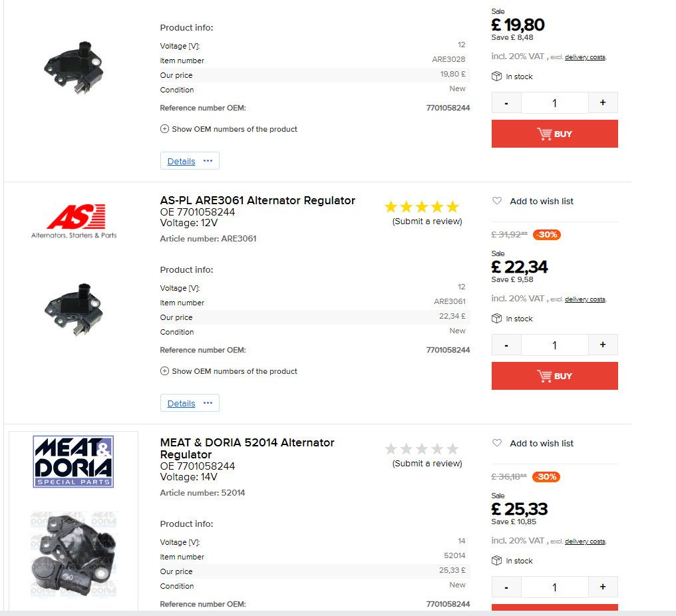Open delivery costs link under £ 22,34 price

[585, 299]
